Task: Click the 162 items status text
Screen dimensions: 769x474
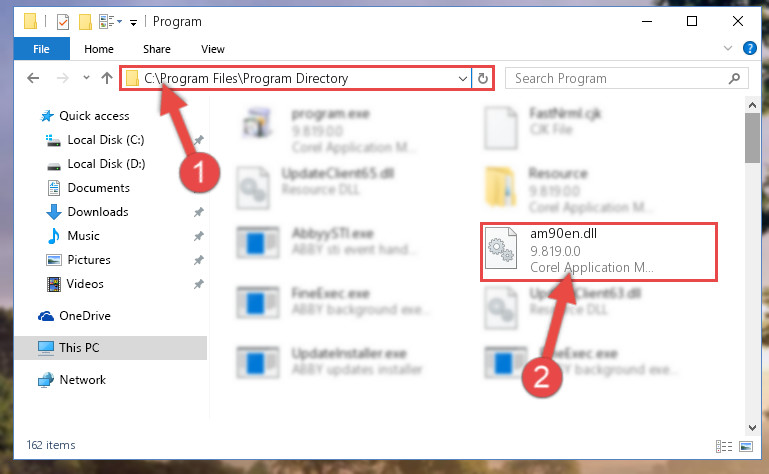Action: [x=51, y=445]
